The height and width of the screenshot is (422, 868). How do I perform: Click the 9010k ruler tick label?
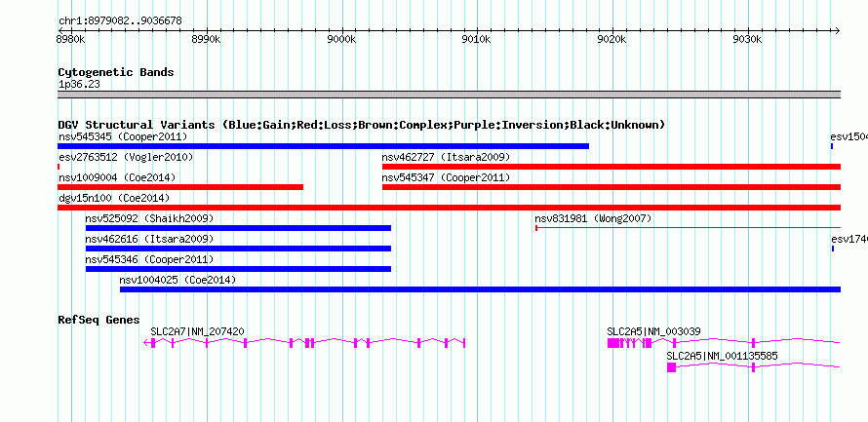tap(477, 40)
